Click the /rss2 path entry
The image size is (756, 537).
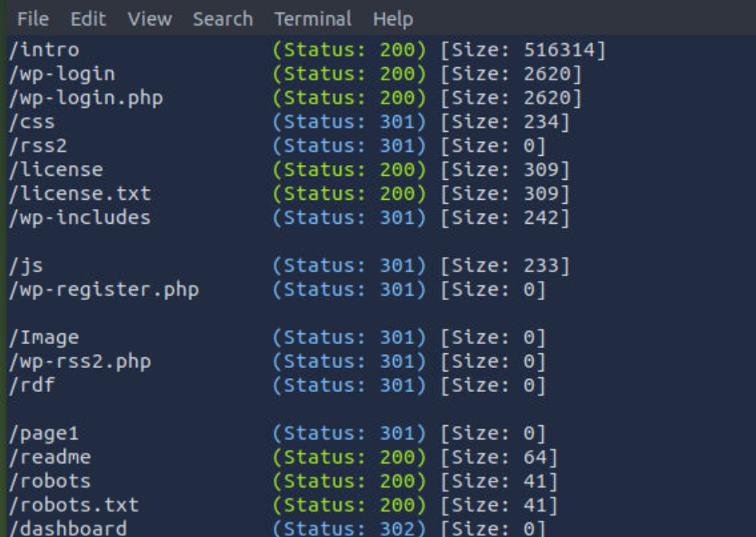(x=38, y=146)
